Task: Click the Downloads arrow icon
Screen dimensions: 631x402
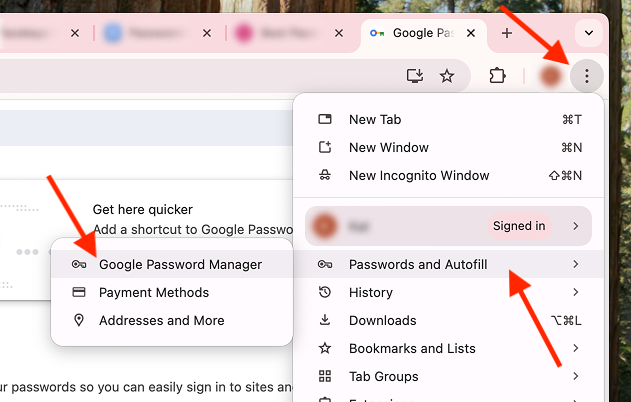Action: point(325,320)
